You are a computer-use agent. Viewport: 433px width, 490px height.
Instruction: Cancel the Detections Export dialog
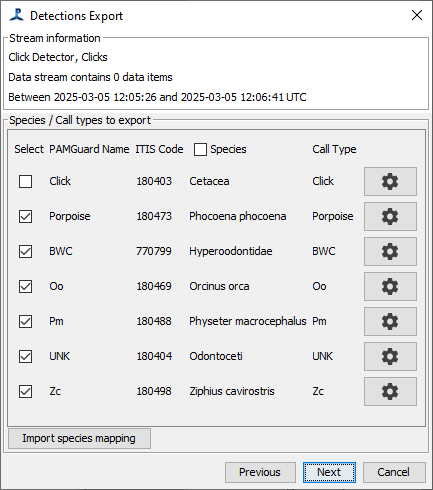394,472
